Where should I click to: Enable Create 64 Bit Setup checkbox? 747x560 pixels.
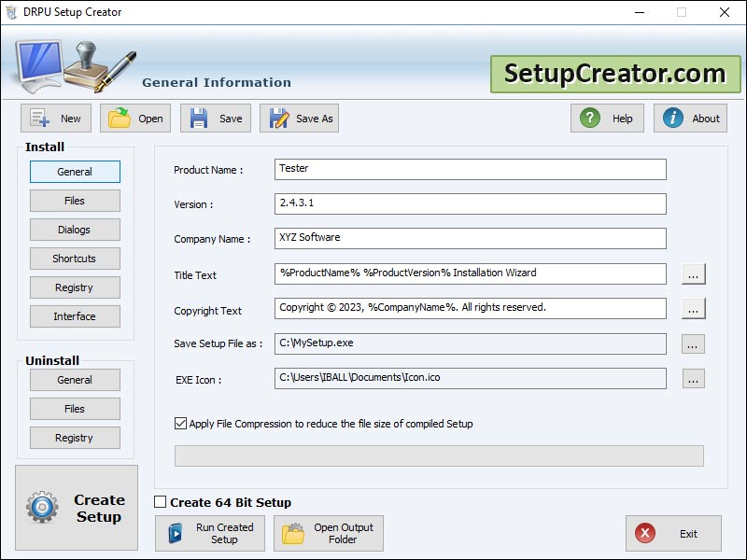160,502
